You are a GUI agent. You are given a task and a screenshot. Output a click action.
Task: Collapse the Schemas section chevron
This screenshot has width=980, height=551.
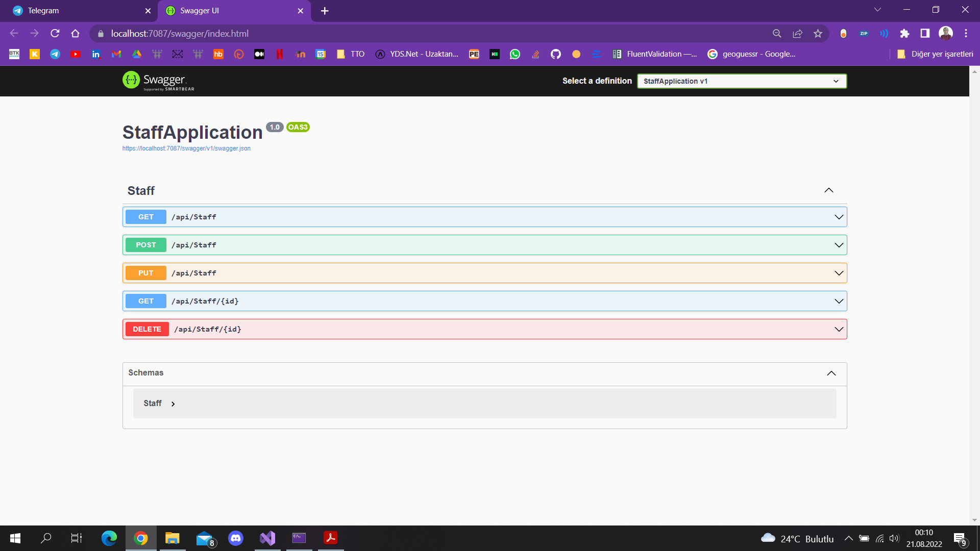point(831,373)
